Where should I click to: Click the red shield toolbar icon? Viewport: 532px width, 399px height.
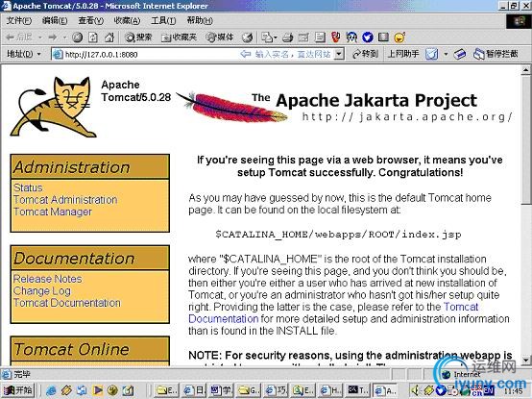(x=335, y=37)
